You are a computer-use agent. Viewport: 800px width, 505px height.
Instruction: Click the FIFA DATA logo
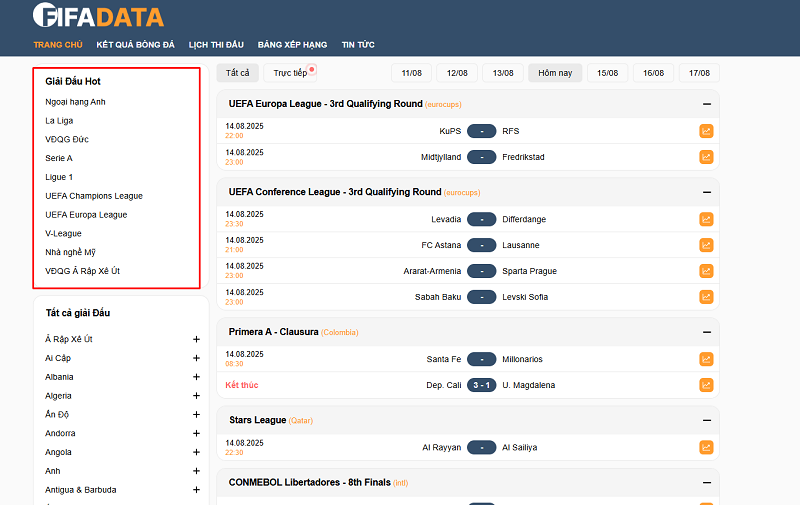click(x=98, y=16)
